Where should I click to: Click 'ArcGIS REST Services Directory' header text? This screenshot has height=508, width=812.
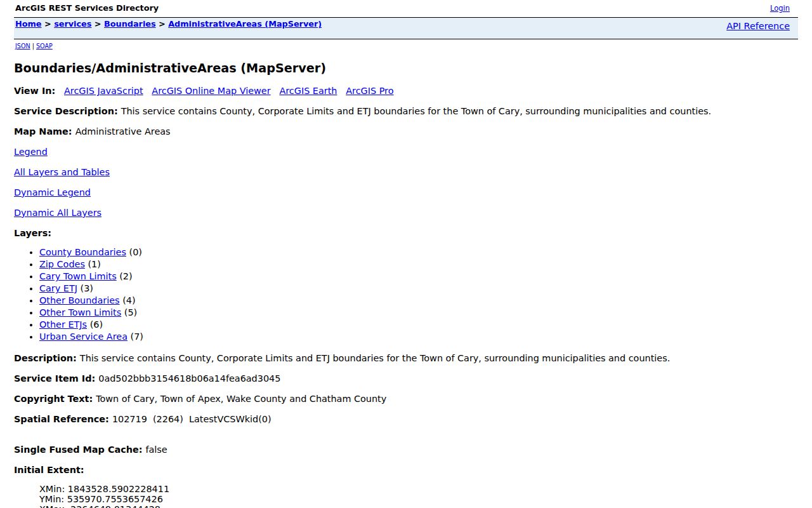pyautogui.click(x=87, y=8)
